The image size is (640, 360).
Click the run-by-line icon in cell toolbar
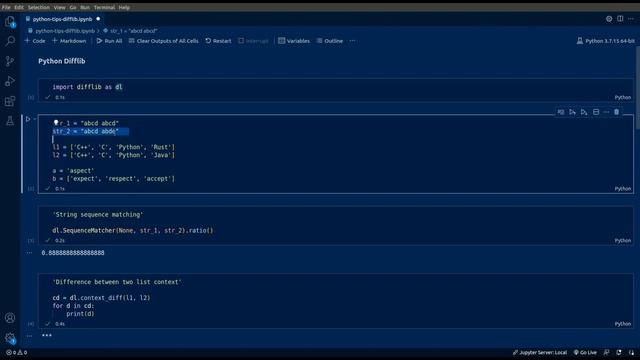click(x=561, y=112)
